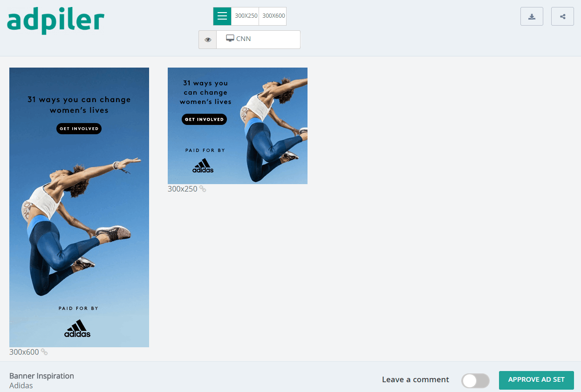Click the 300x250 size label
581x392 pixels.
pyautogui.click(x=183, y=189)
